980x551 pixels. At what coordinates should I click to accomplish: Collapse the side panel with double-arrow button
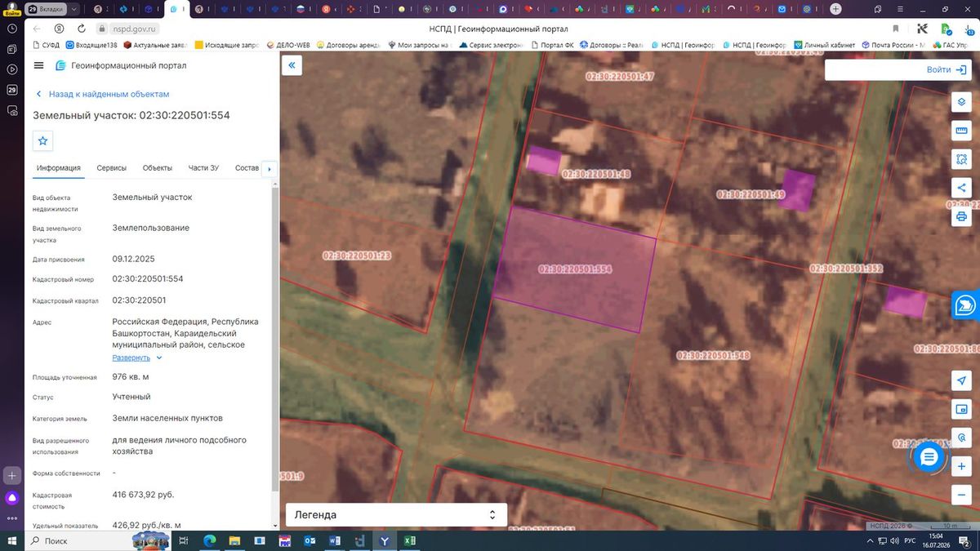[x=292, y=65]
